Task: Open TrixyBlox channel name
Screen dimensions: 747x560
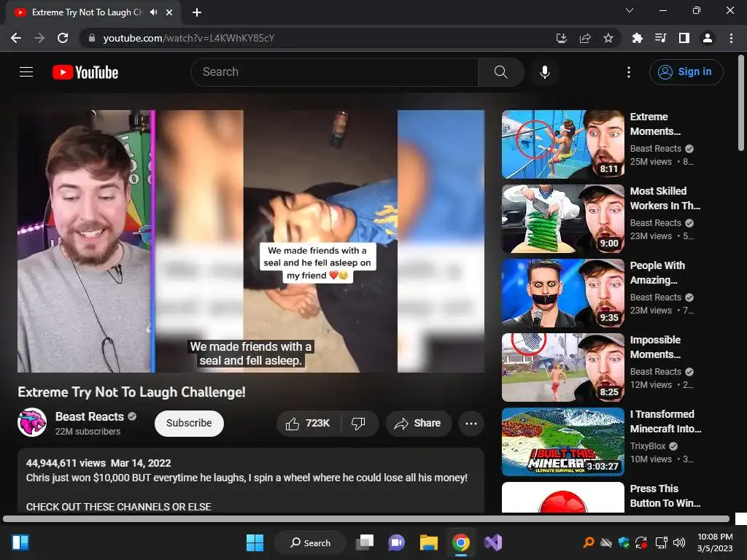Action: click(648, 446)
